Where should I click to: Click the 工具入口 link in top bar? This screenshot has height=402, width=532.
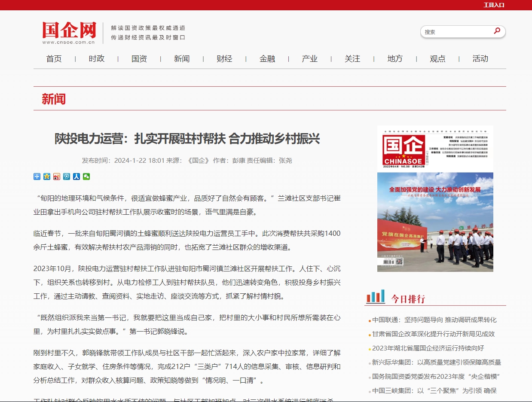(494, 5)
